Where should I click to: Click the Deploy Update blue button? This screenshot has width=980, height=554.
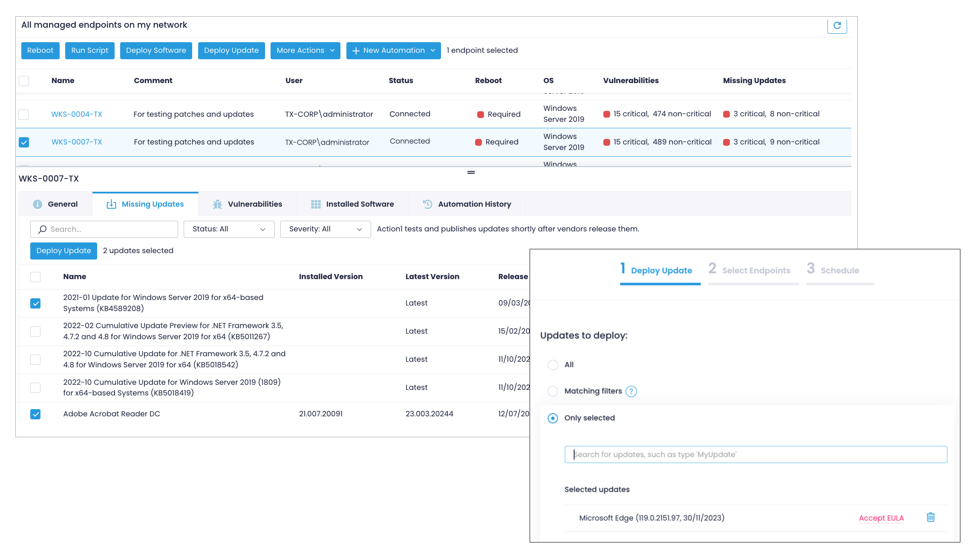coord(64,251)
